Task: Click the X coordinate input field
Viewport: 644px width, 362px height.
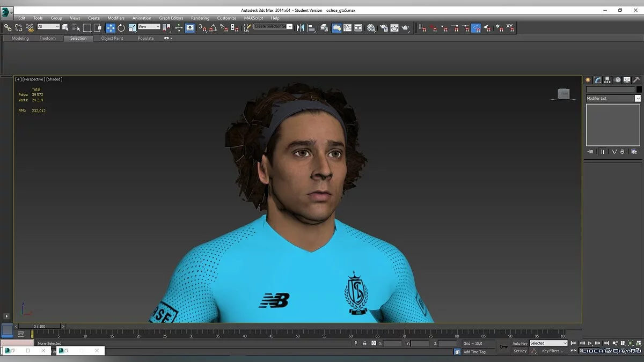Action: (392, 343)
